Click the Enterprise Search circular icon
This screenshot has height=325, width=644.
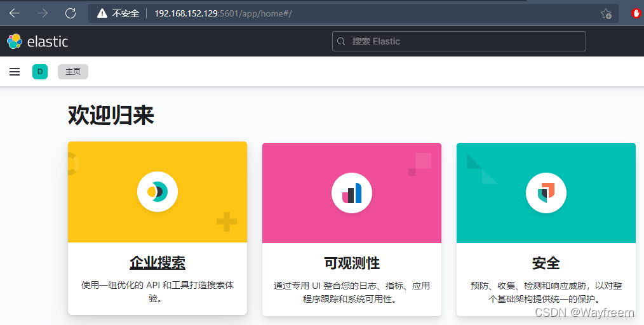[158, 192]
